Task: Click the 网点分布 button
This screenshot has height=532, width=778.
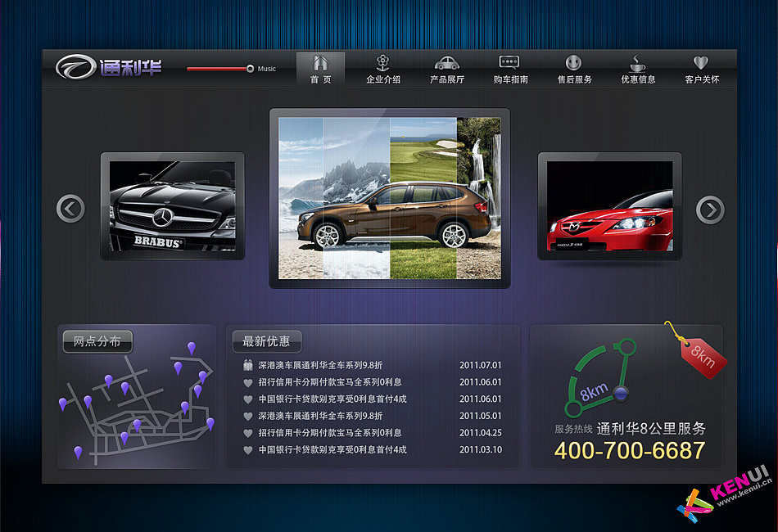Action: point(97,341)
